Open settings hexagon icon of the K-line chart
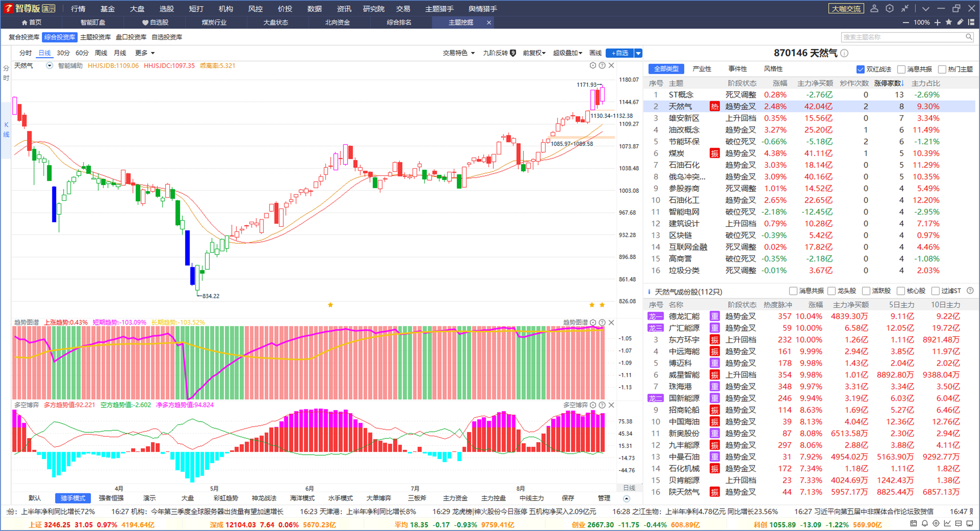The image size is (980, 531). 593,66
